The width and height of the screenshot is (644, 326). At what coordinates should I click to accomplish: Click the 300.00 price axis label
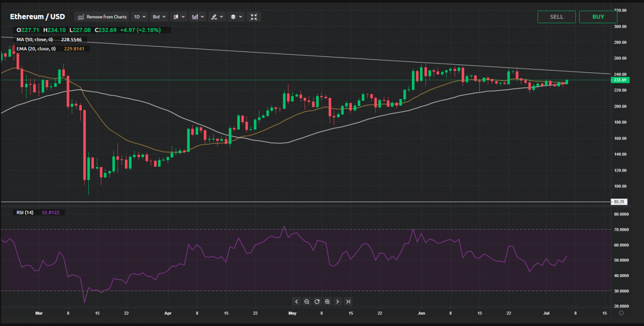point(620,26)
